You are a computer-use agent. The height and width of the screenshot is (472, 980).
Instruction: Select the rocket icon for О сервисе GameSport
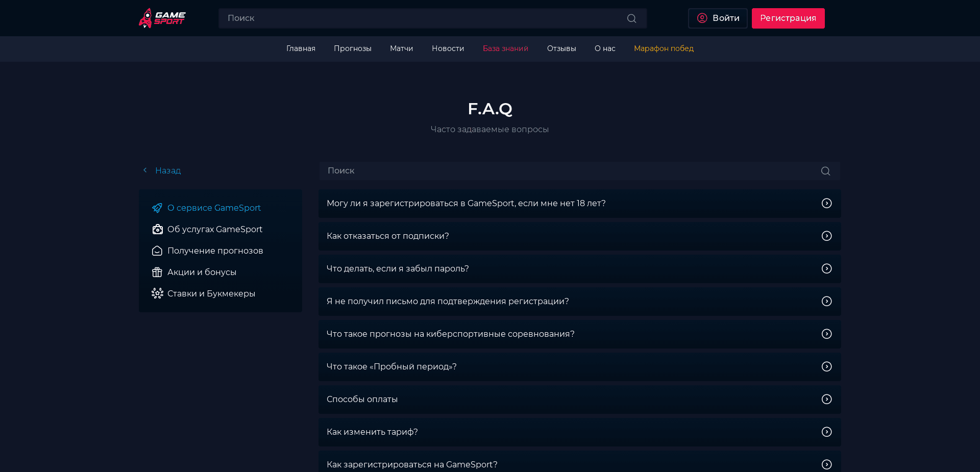pyautogui.click(x=157, y=208)
